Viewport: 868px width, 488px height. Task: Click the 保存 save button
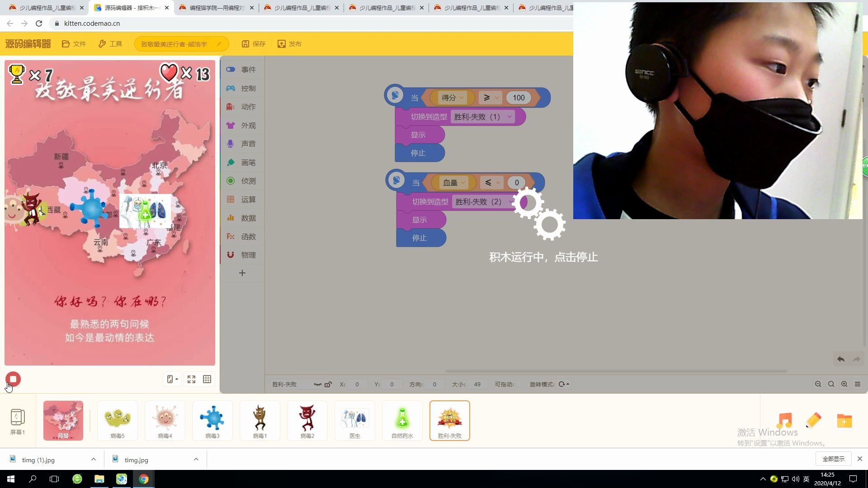point(254,44)
